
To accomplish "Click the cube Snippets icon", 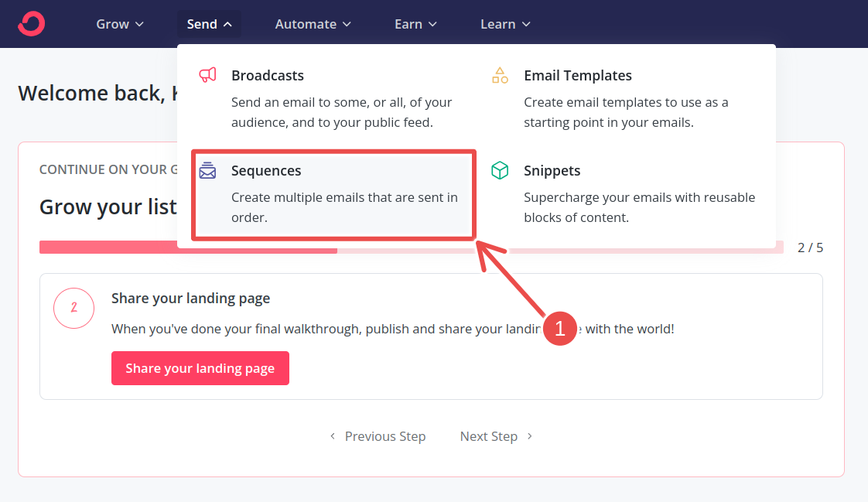I will coord(501,170).
